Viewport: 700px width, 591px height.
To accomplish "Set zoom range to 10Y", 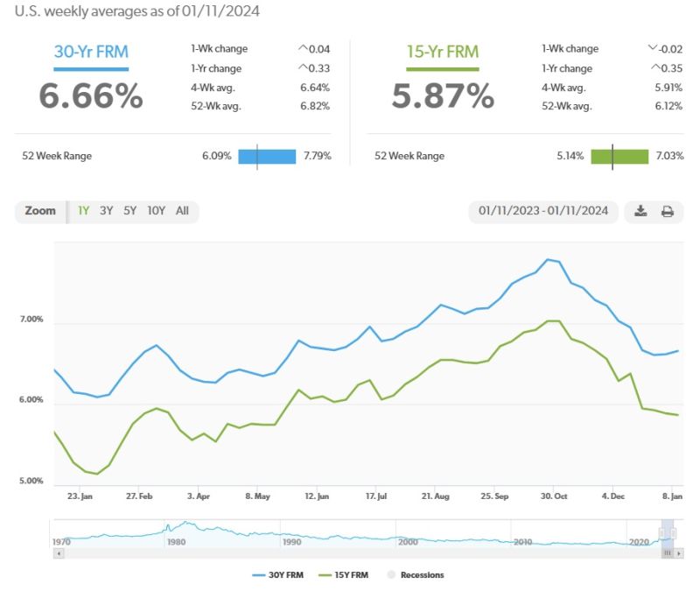I will (x=156, y=211).
